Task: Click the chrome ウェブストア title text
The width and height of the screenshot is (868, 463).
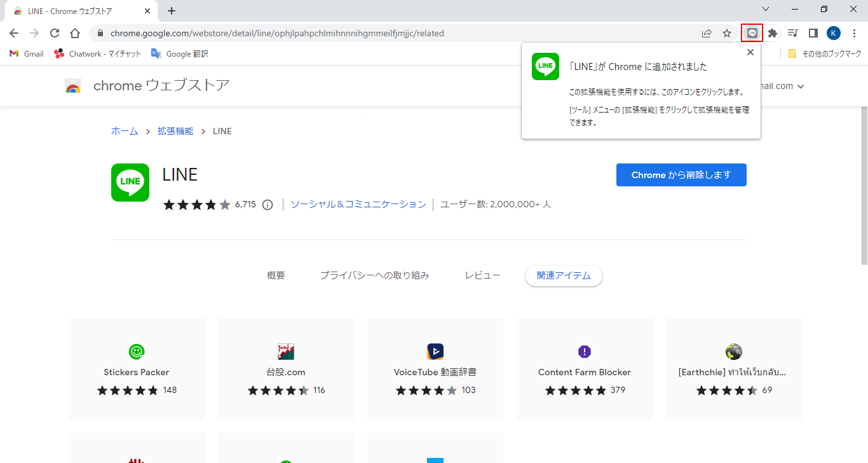Action: pos(161,85)
